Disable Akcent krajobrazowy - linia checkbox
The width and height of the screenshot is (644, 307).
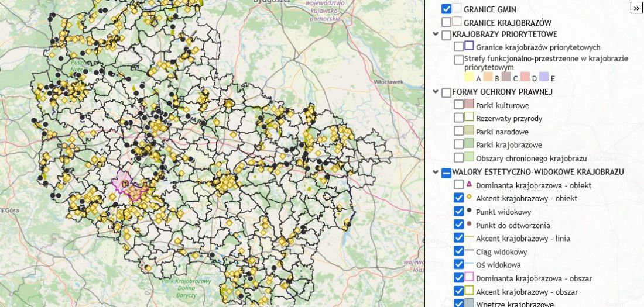tap(459, 237)
